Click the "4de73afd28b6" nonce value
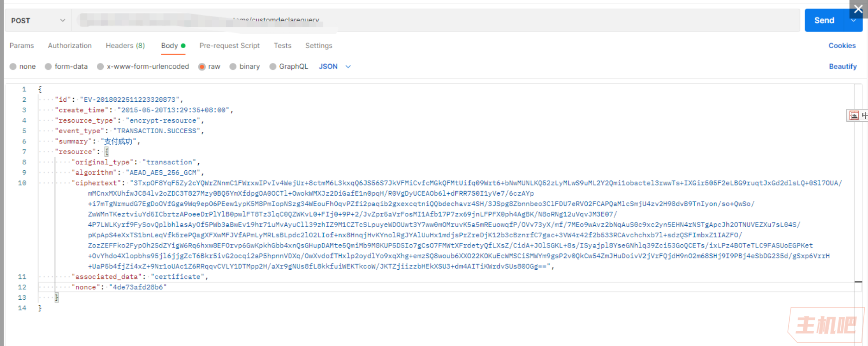 [138, 287]
